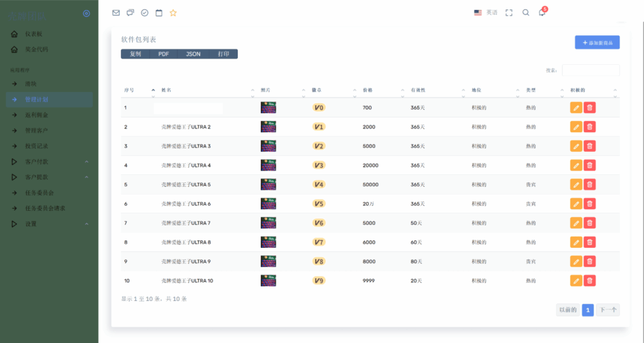Go to 仪表板 in the sidebar

coord(34,34)
